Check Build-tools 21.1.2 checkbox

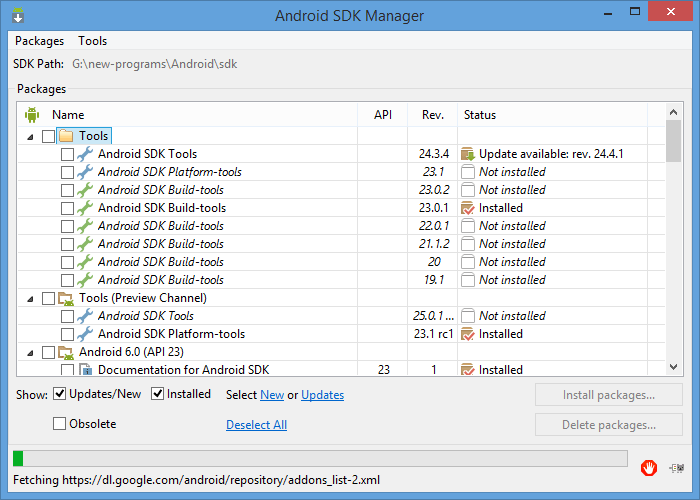point(67,244)
